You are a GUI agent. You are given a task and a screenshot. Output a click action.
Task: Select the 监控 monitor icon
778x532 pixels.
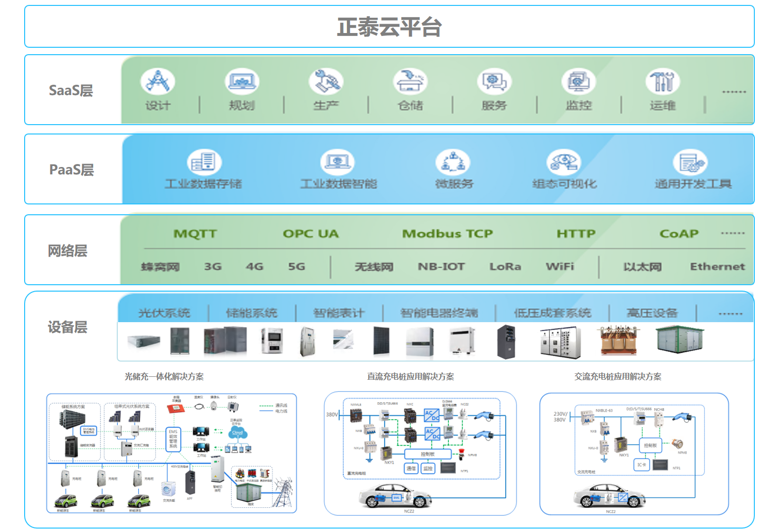coord(578,81)
